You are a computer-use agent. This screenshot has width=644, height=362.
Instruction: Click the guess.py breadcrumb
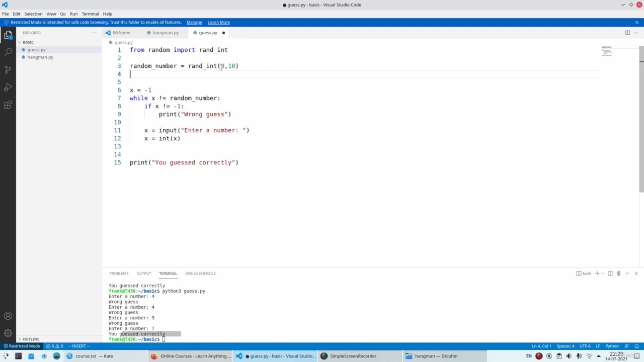[124, 42]
